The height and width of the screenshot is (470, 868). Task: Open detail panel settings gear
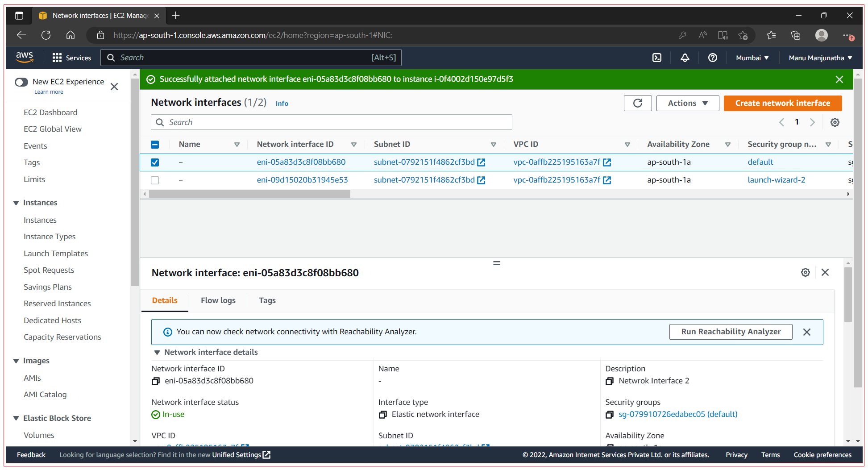(806, 272)
